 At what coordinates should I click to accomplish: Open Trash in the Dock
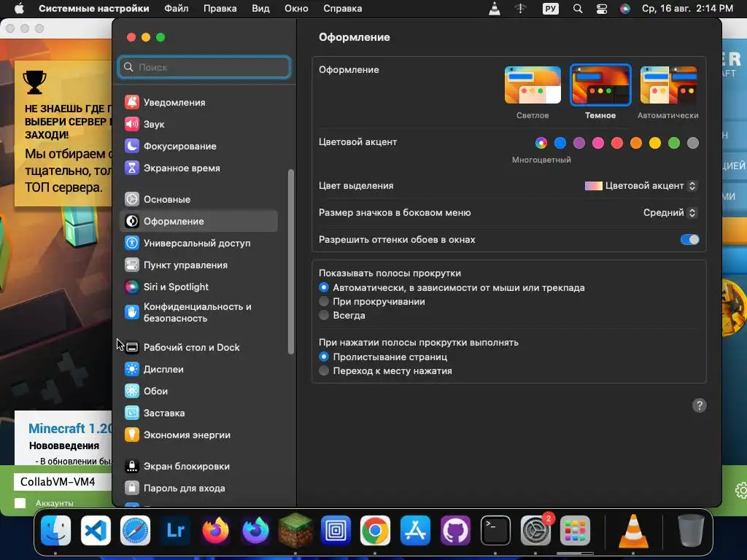pos(691,530)
